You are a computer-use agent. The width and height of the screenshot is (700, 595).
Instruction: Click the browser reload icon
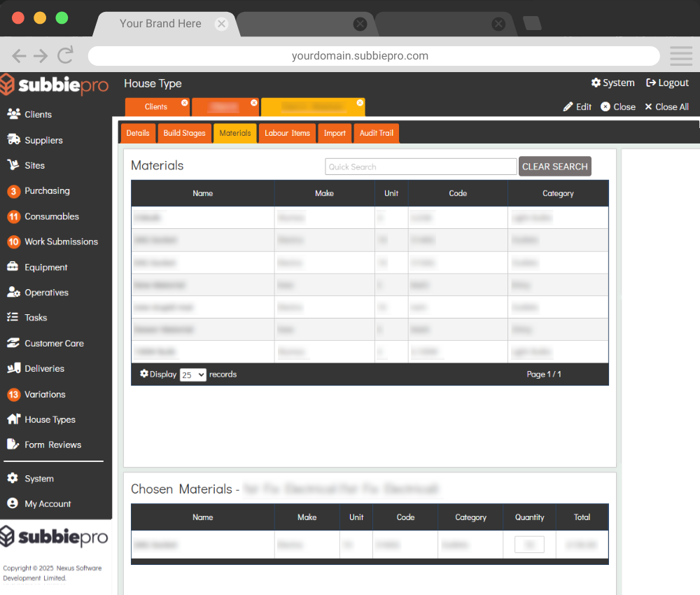pos(66,56)
